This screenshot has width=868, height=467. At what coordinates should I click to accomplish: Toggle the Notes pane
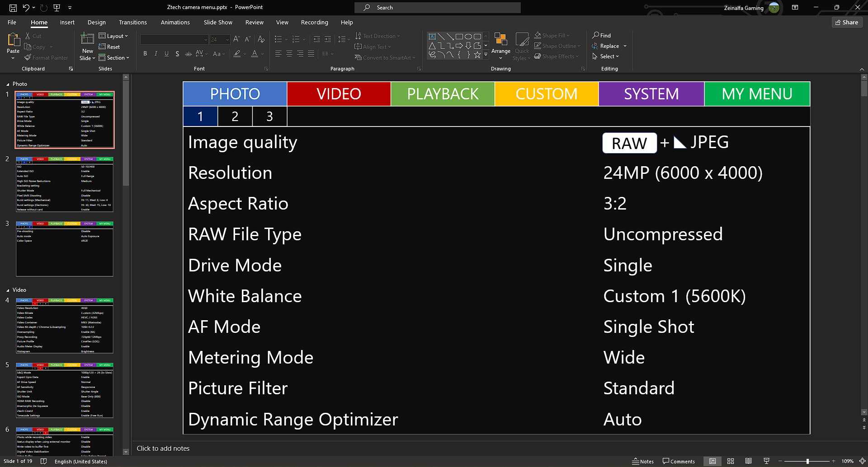pos(643,461)
